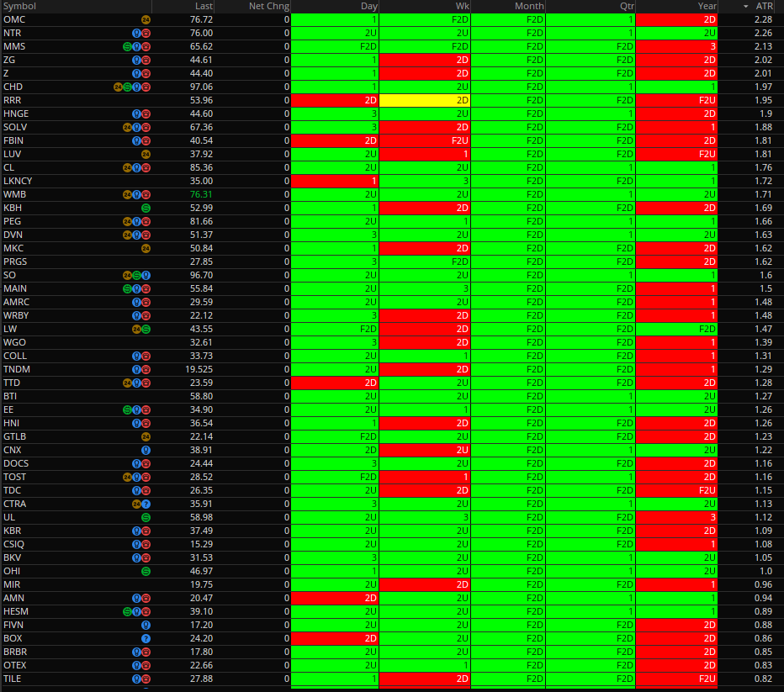Select the OTEX symbol

(x=14, y=666)
